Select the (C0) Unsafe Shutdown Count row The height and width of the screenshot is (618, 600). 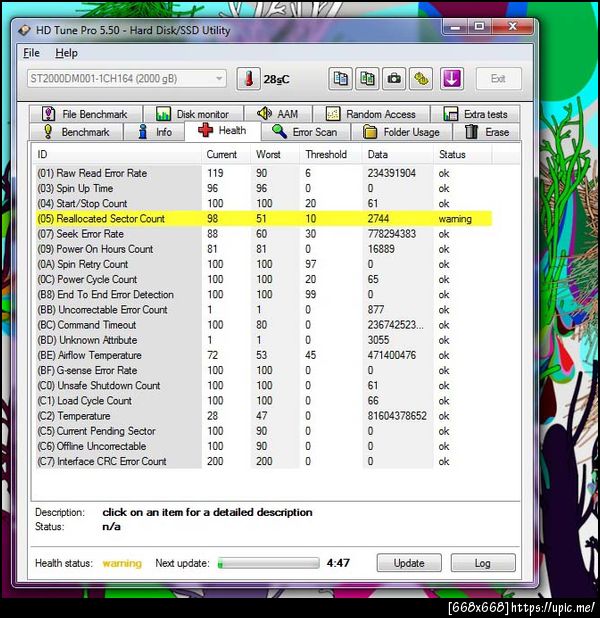(263, 385)
